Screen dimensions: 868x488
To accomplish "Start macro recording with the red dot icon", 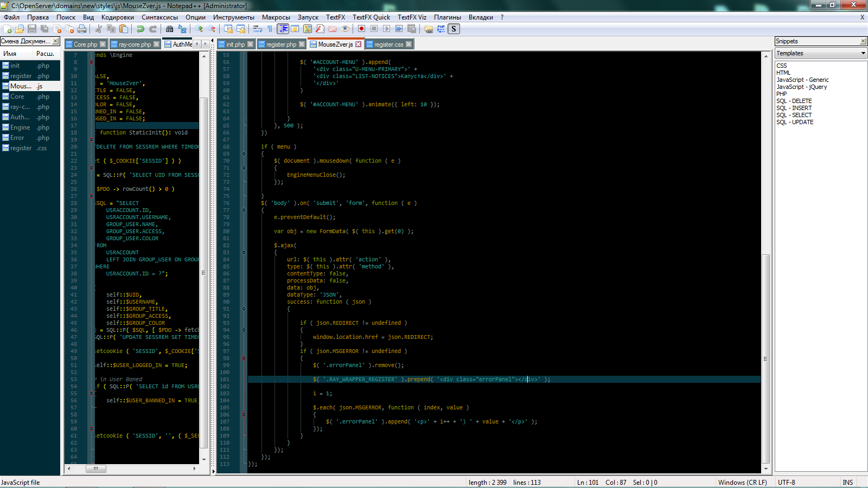I will 361,29.
